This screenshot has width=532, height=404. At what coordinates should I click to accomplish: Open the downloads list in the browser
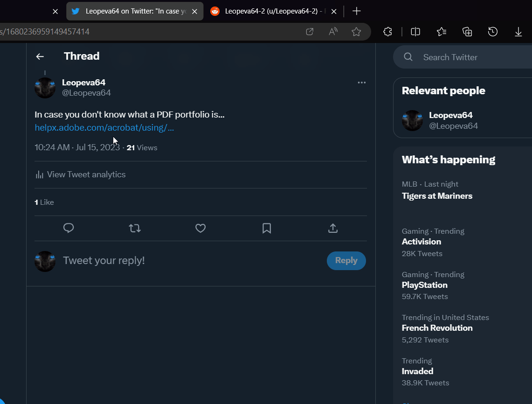tap(518, 31)
